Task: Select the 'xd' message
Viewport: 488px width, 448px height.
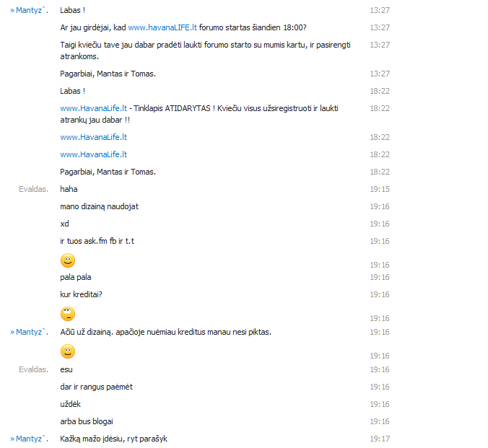Action: pos(64,224)
